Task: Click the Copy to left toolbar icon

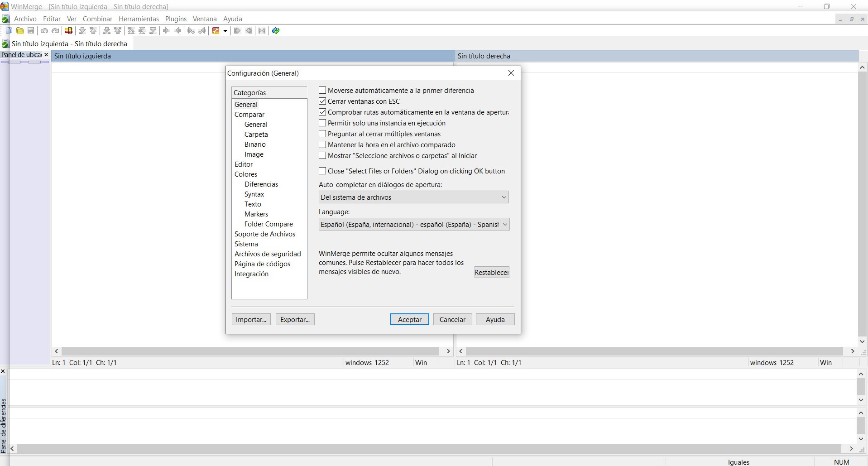Action: click(178, 31)
